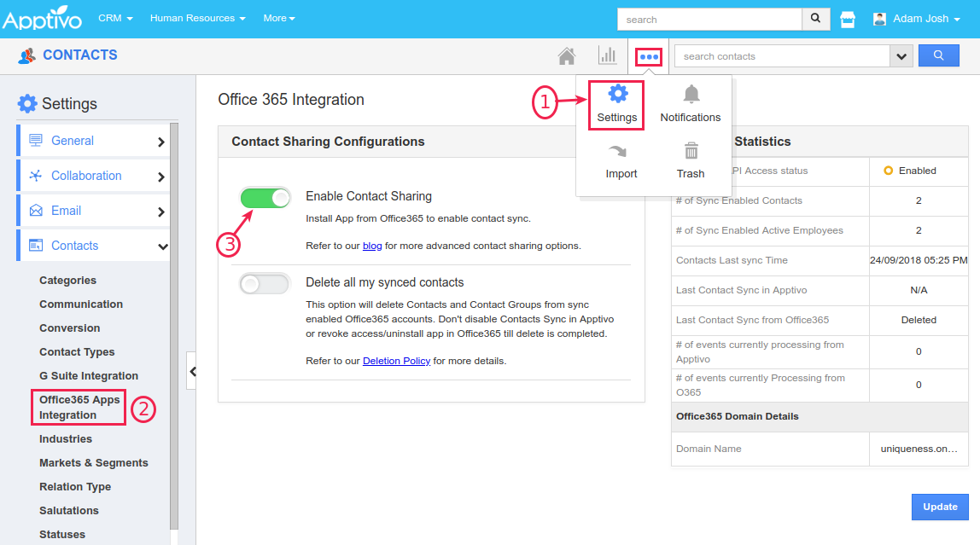Select Statuses in settings list

[x=61, y=535]
